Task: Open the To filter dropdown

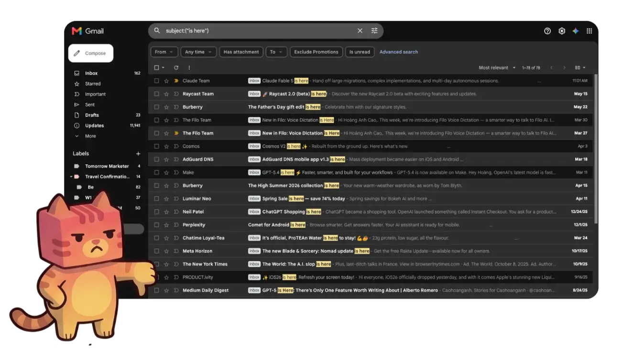Action: [x=276, y=52]
